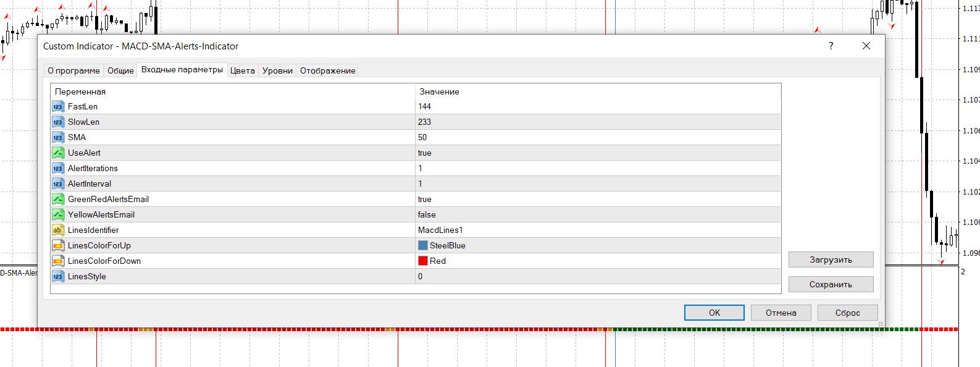Toggle the UseAlert true value
Image resolution: width=980 pixels, height=367 pixels.
click(x=598, y=153)
